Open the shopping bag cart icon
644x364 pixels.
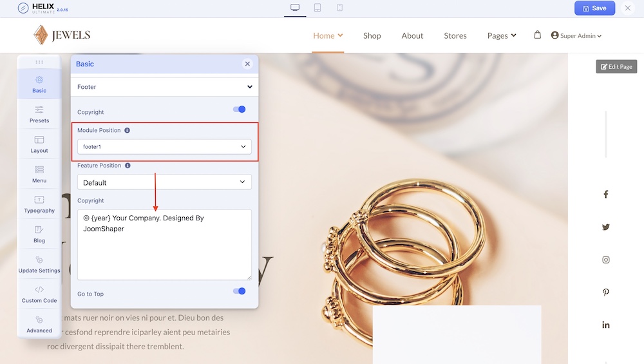click(x=537, y=35)
